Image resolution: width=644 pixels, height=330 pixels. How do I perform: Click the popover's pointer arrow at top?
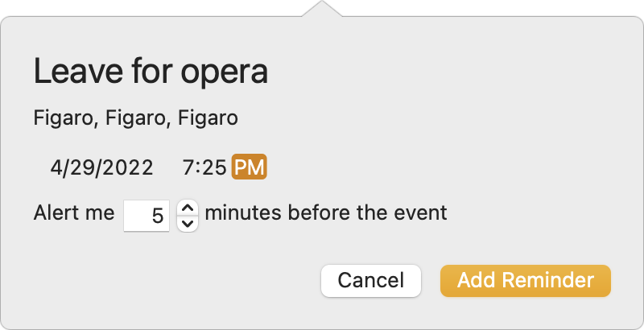click(x=322, y=9)
